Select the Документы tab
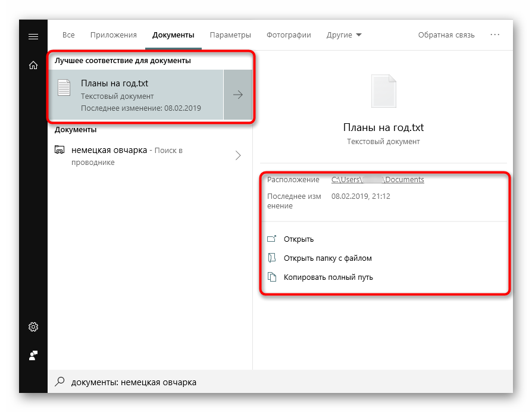 (173, 35)
